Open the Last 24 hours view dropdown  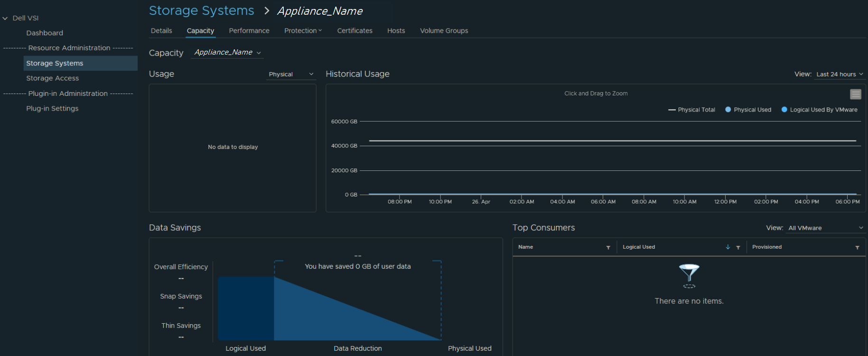click(839, 74)
